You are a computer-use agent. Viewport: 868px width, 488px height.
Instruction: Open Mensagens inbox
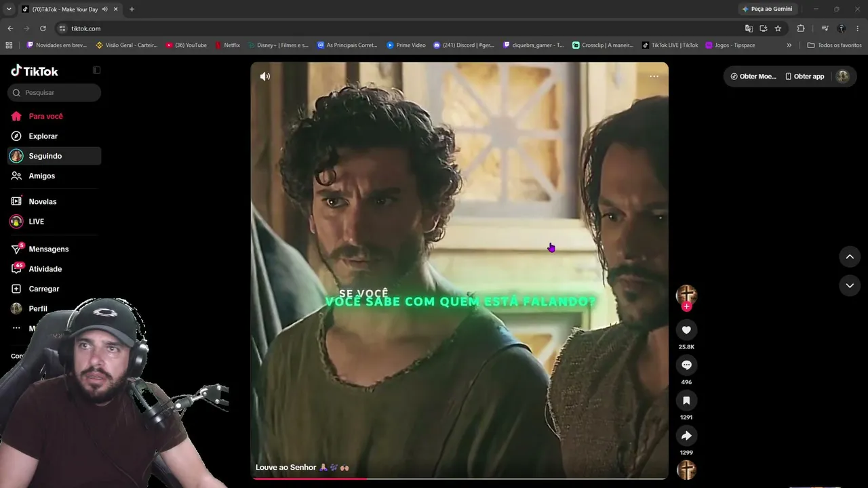point(54,249)
